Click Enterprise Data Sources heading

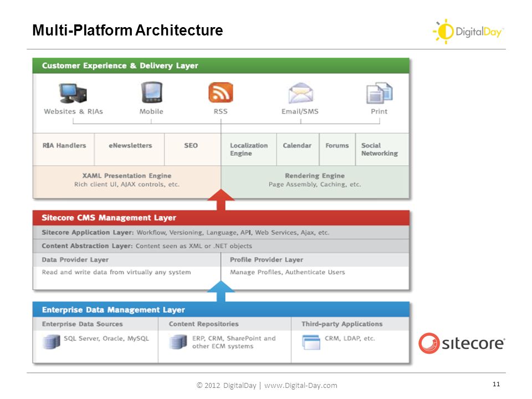83,324
